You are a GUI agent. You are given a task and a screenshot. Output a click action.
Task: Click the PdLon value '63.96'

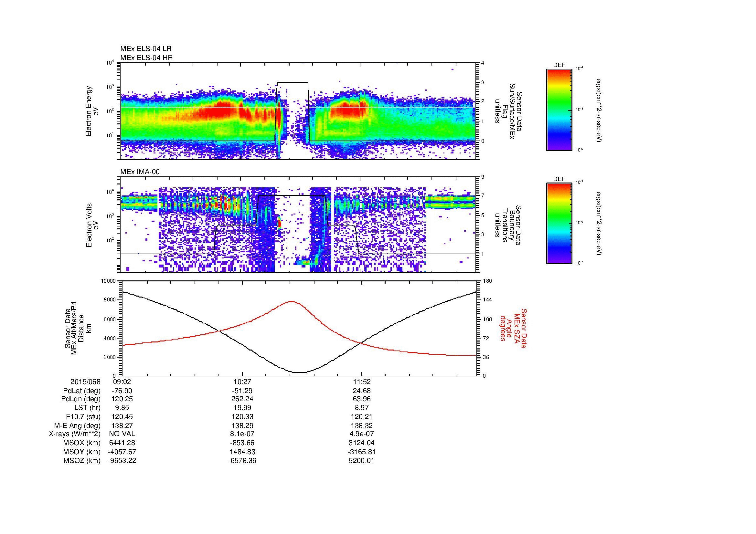(362, 399)
